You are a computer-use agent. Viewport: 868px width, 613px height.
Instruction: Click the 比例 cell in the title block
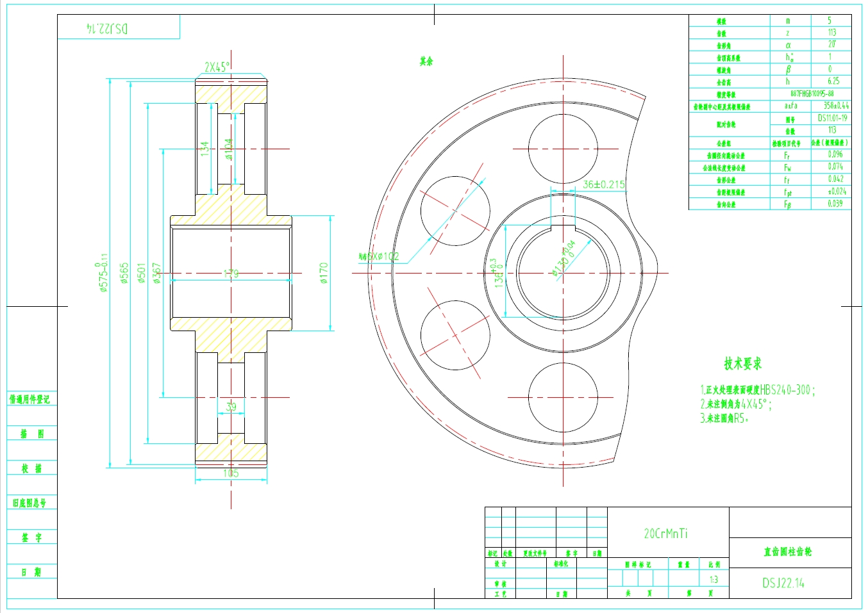tap(714, 564)
